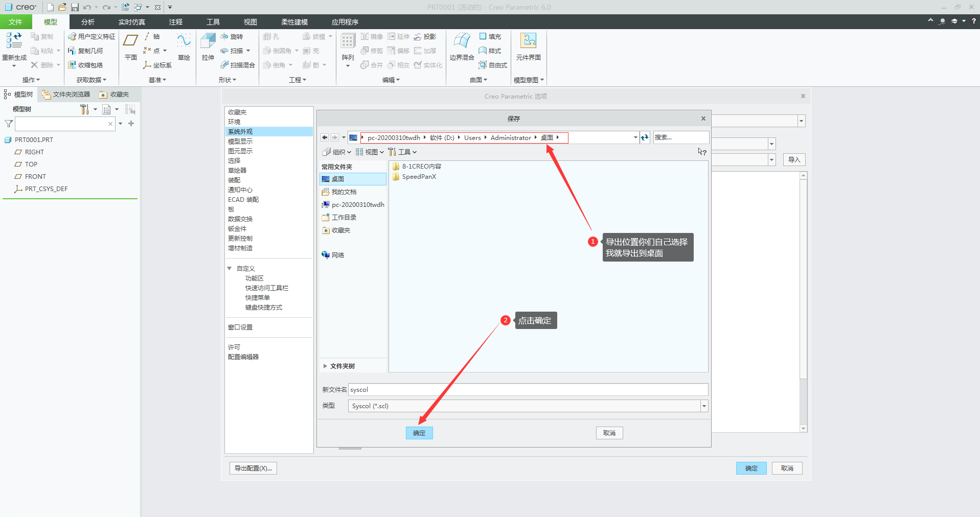Click the Swept Blend (扫描混合) tool
The height and width of the screenshot is (517, 980).
click(238, 65)
